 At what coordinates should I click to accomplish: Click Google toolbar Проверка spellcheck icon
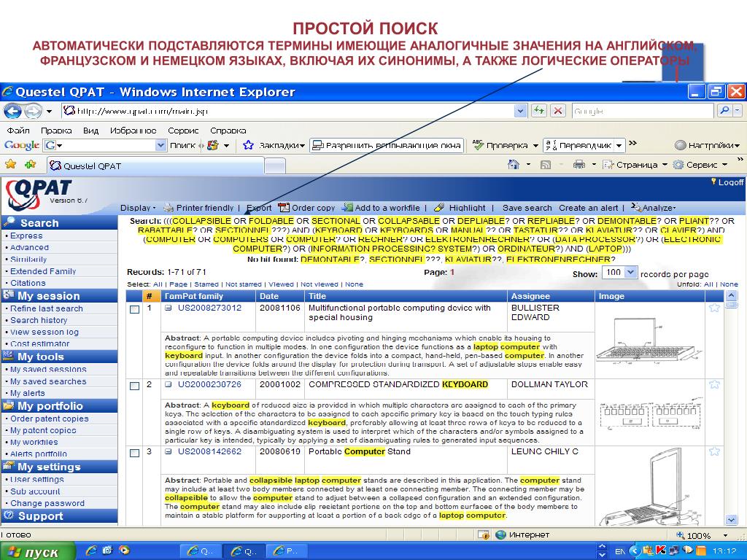(x=478, y=145)
